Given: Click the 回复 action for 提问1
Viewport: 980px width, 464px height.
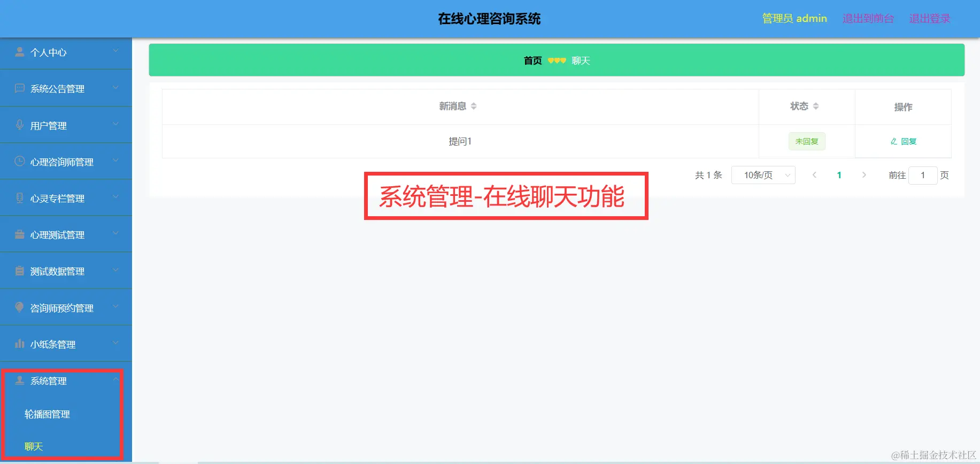Looking at the screenshot, I should click(904, 141).
